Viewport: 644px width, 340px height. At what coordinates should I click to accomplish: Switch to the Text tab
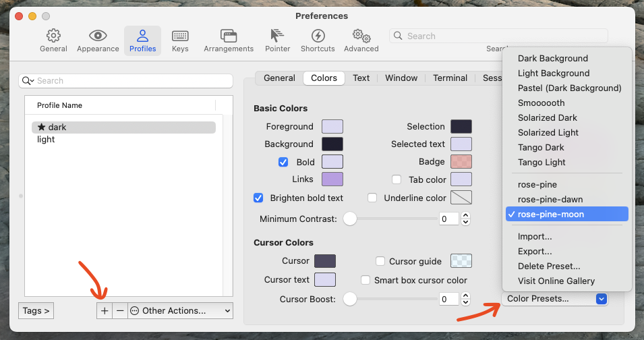tap(361, 78)
